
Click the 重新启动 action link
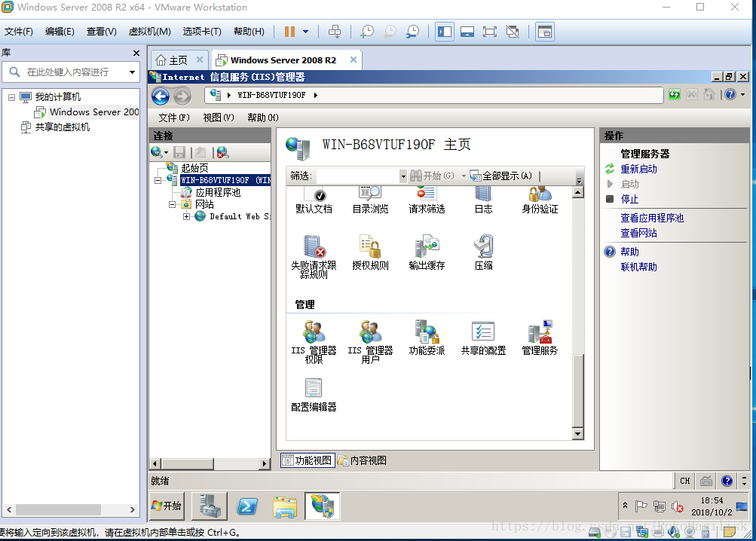638,170
